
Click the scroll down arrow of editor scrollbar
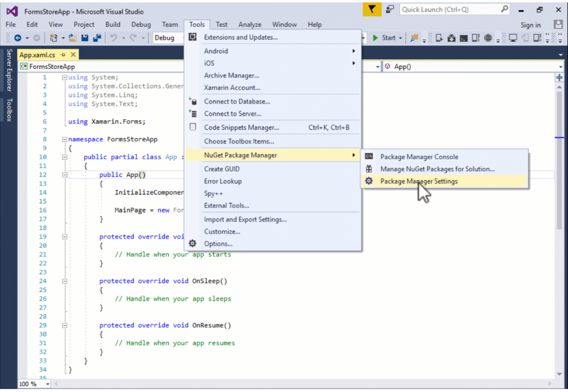[x=559, y=374]
